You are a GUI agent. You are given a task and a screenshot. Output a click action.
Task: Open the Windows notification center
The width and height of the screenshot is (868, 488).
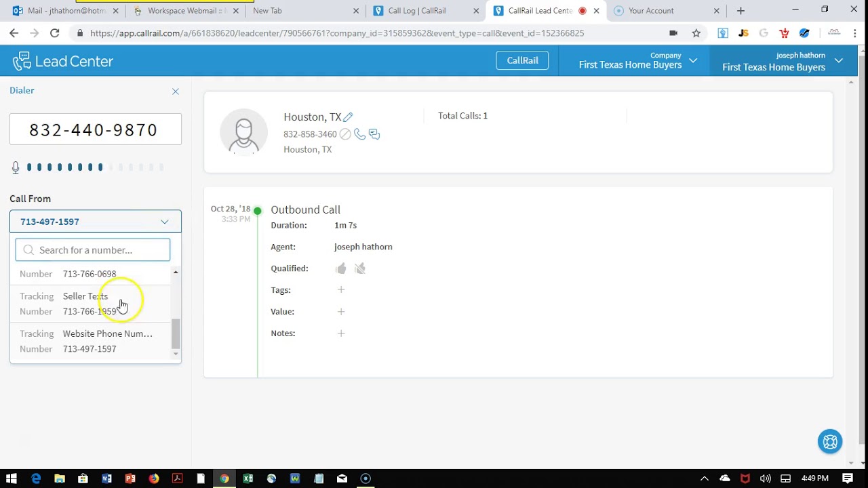pos(848,479)
